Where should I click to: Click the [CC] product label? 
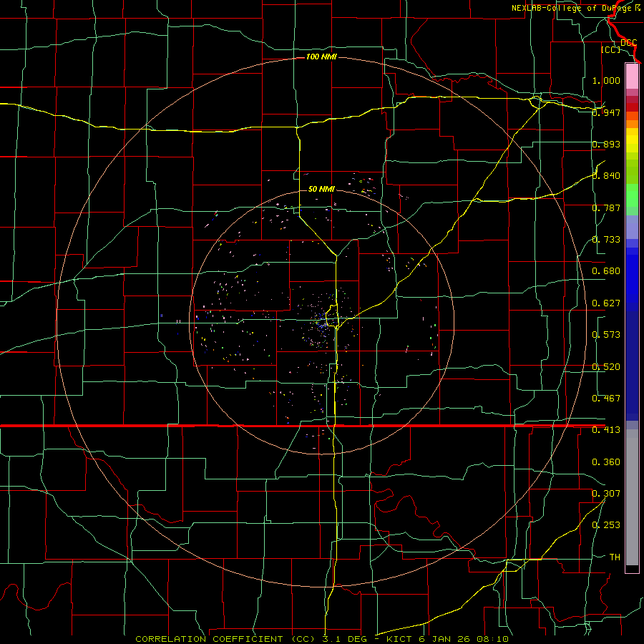610,49
